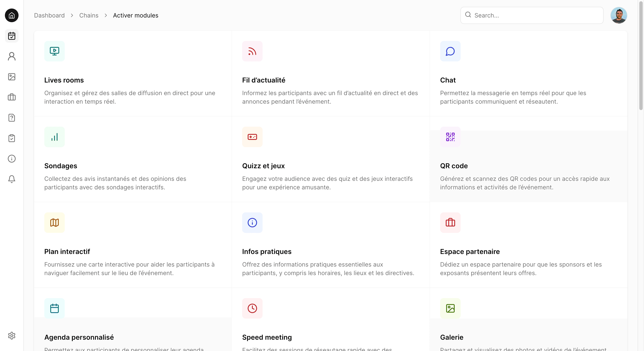Click the Infos pratiques info icon
Viewport: 644px width, 351px height.
coord(252,223)
